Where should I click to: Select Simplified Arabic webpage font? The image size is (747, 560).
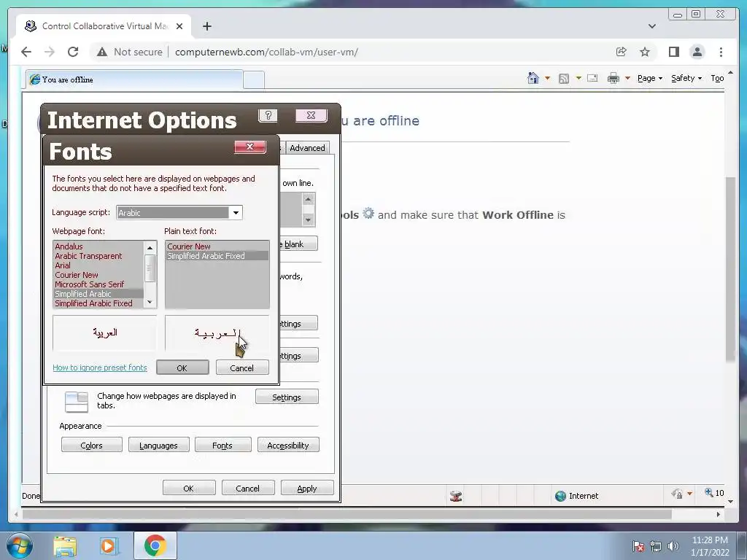pos(98,294)
